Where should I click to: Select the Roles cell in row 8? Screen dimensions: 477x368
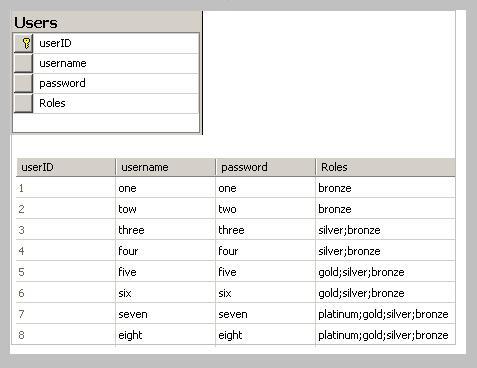pyautogui.click(x=385, y=335)
